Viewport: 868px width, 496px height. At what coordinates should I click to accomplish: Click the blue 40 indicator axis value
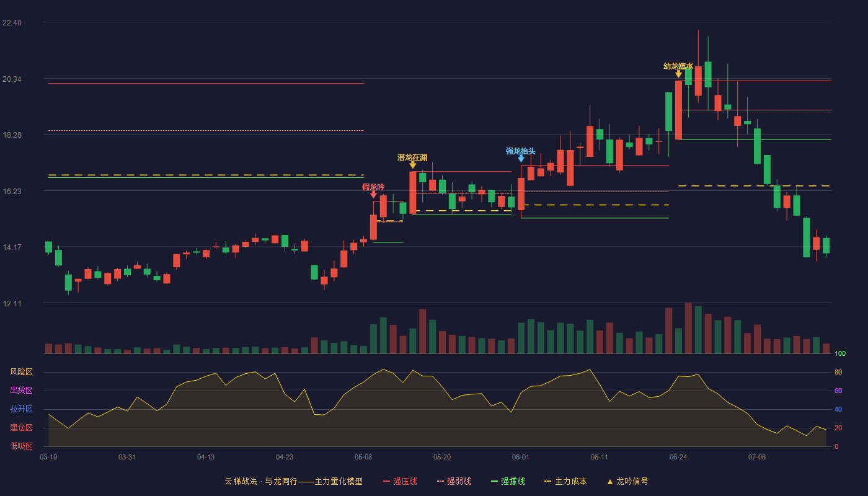838,410
